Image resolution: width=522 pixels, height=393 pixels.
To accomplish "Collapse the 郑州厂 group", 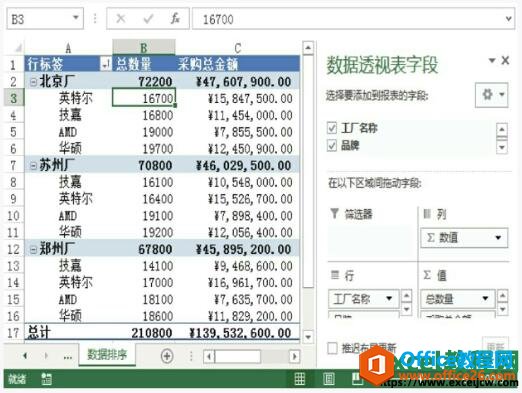I will coord(33,249).
